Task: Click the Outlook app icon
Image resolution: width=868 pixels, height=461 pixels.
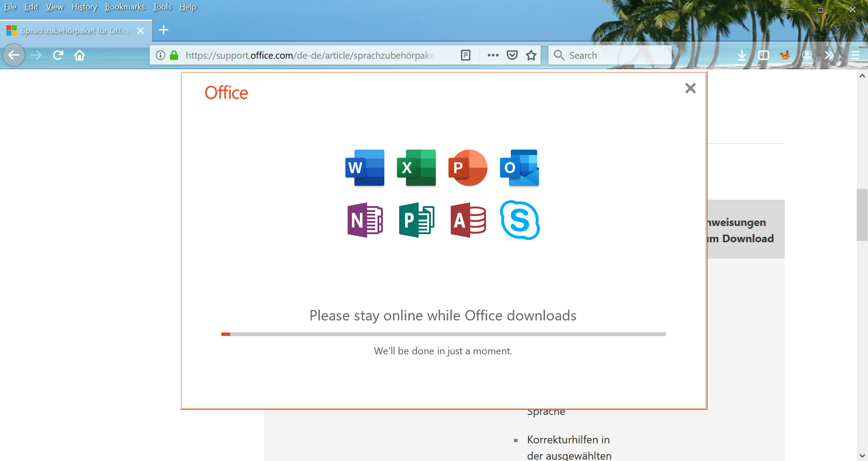Action: coord(519,168)
